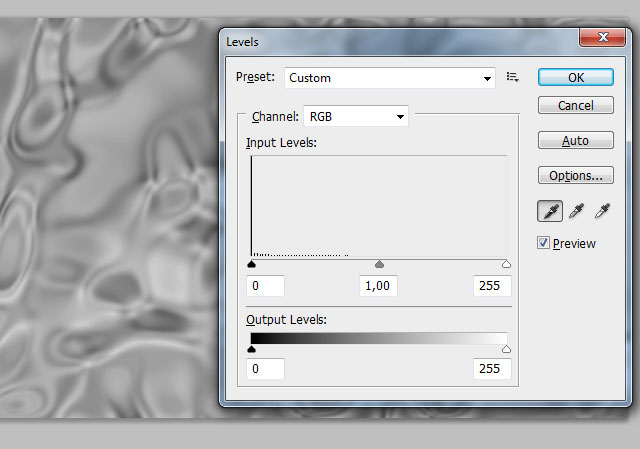Click the output levels gradient bar
The height and width of the screenshot is (449, 640).
tap(379, 338)
